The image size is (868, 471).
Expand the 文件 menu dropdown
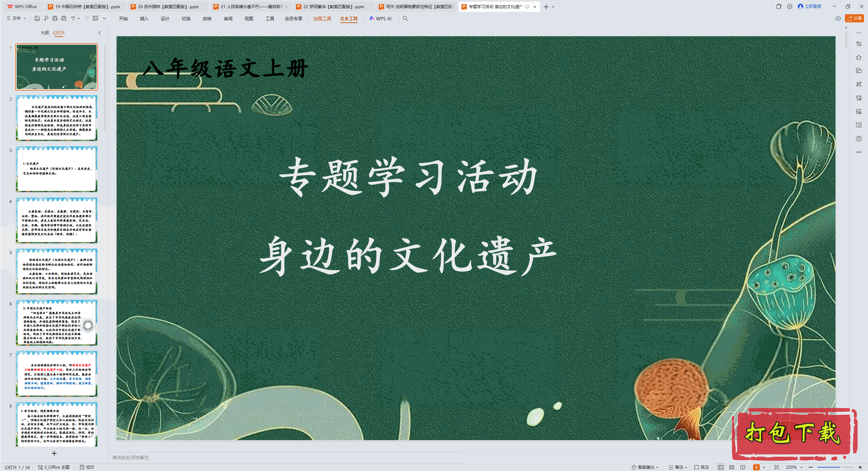(16, 18)
